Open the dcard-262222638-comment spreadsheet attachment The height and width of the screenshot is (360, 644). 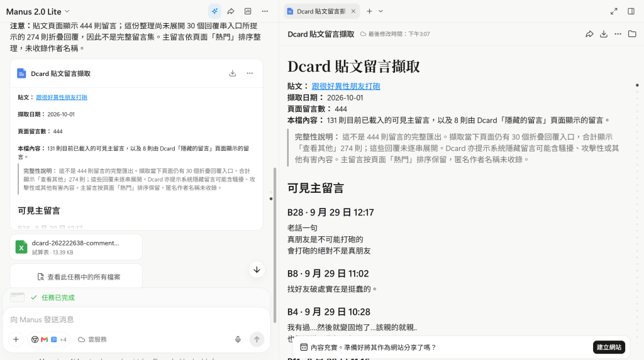(x=76, y=247)
